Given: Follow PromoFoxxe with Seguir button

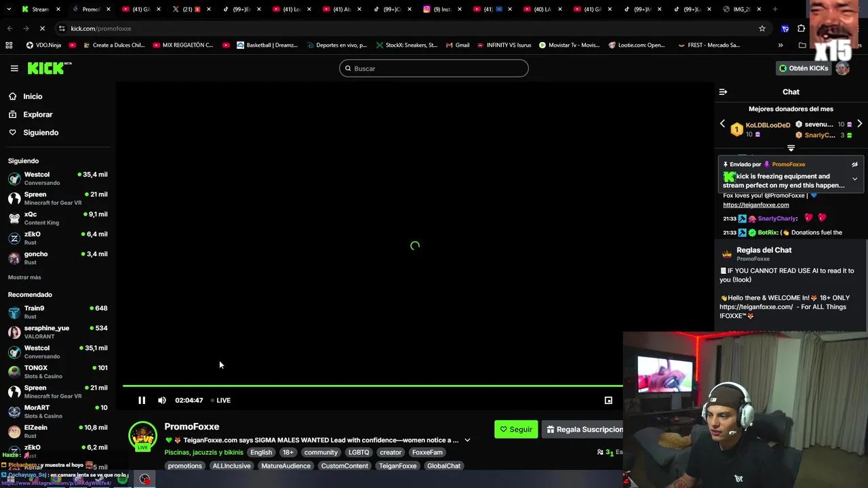Looking at the screenshot, I should point(516,429).
